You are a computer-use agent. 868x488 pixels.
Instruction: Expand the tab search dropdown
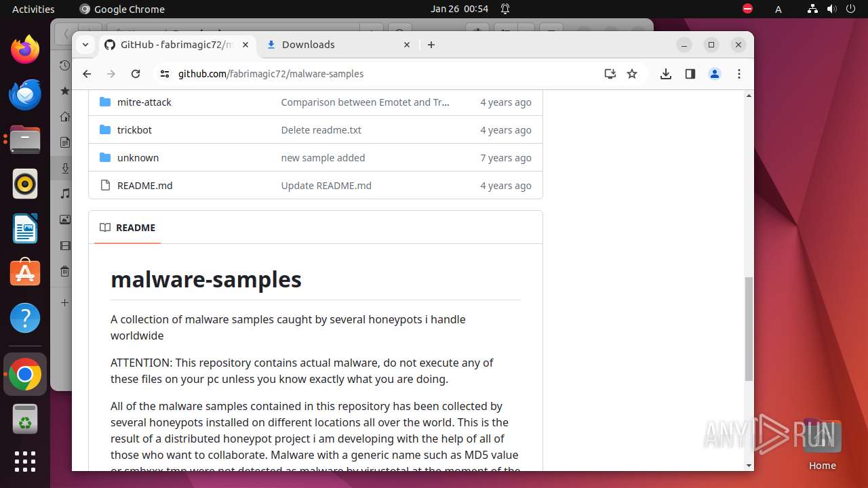click(85, 45)
